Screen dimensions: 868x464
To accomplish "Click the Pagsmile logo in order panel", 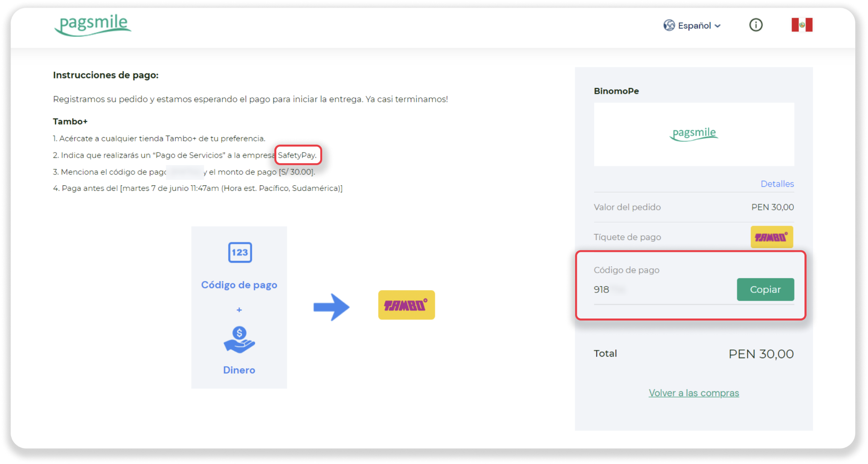I will [694, 134].
